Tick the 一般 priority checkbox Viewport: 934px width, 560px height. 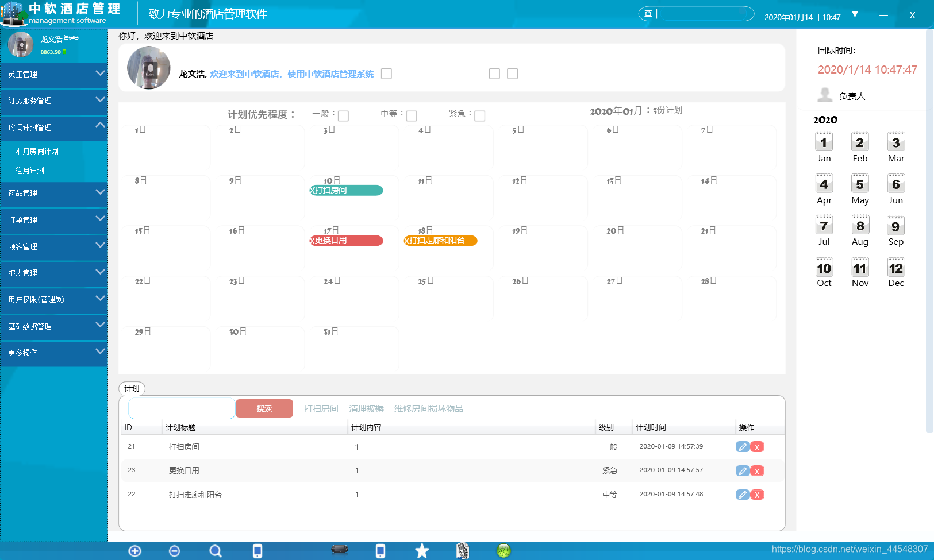coord(344,116)
